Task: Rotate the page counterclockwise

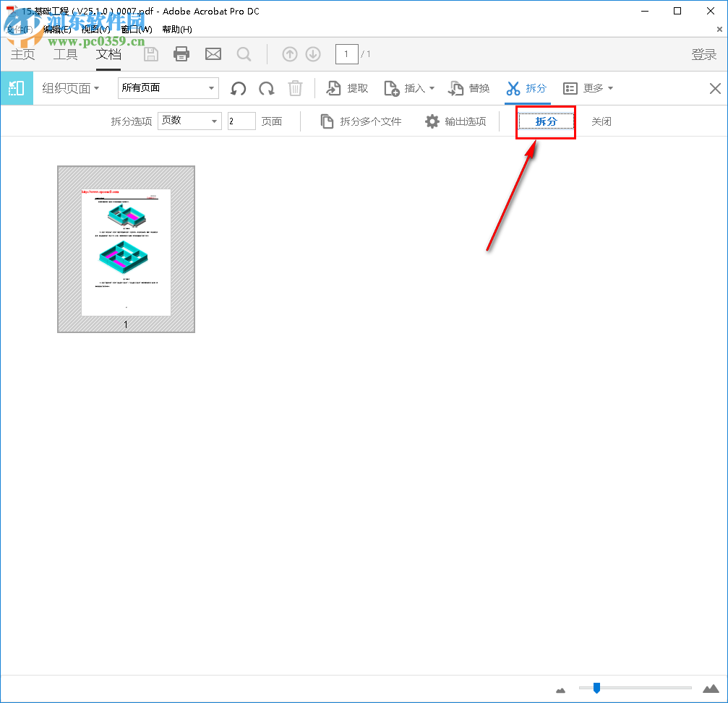Action: [x=238, y=88]
